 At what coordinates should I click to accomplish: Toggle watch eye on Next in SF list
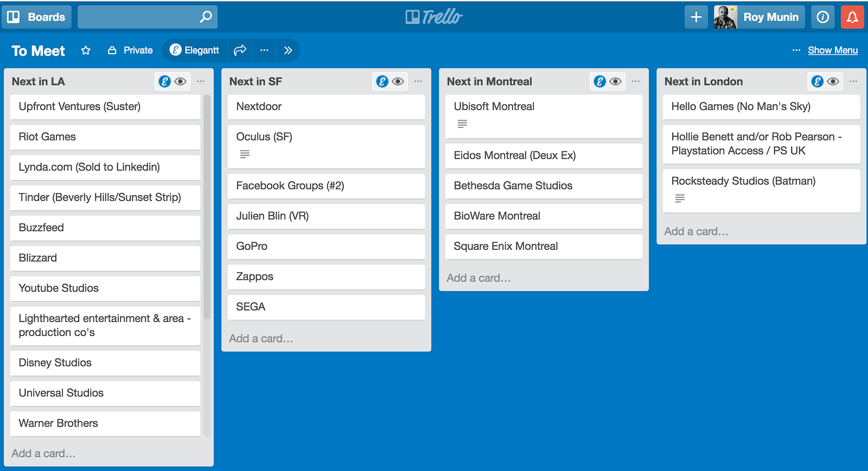click(x=398, y=81)
